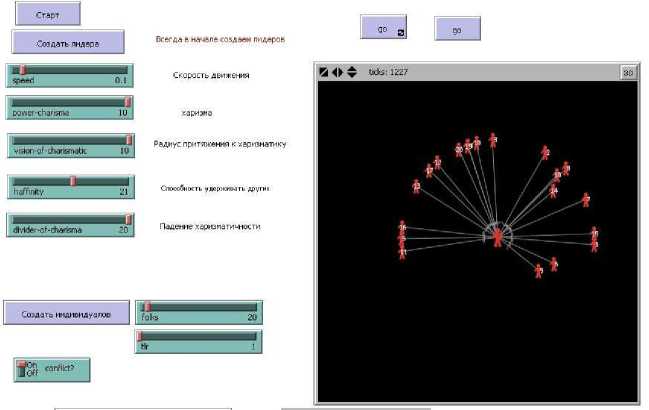Click the haffinity slider handle
This screenshot has width=649, height=410.
[x=73, y=181]
